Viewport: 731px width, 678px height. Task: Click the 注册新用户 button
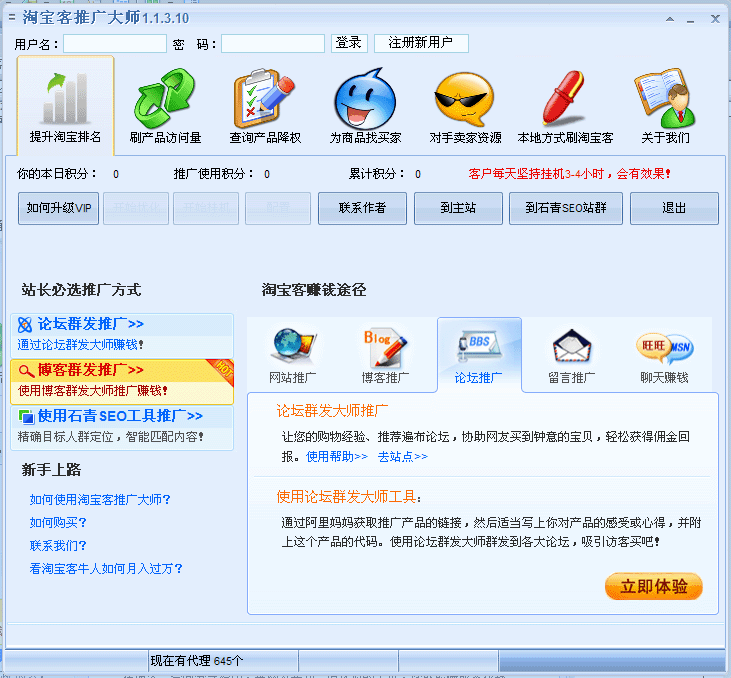point(421,43)
